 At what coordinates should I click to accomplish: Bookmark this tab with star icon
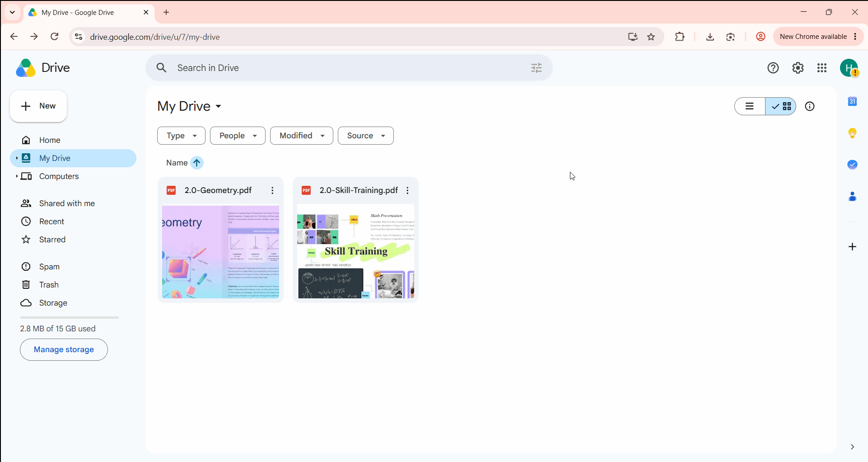(x=651, y=37)
